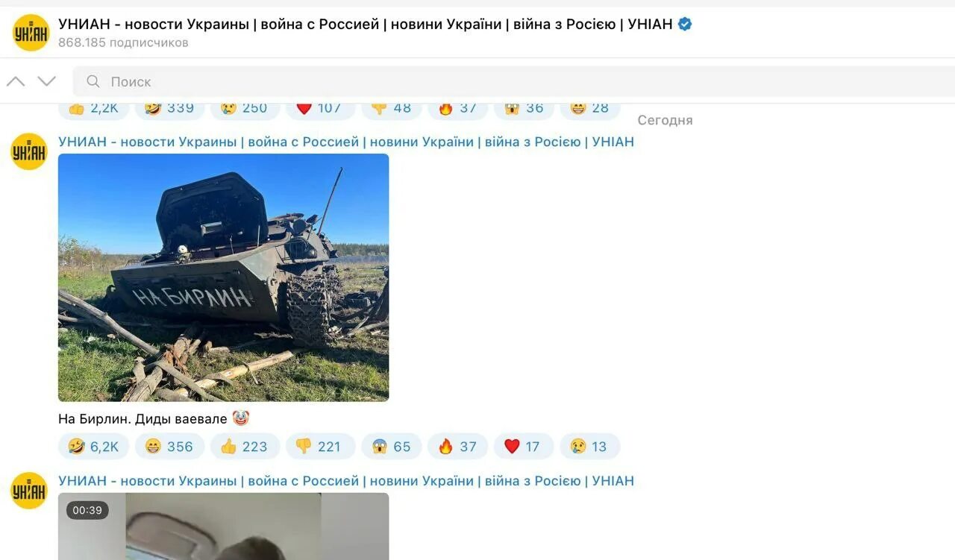Viewport: 955px width, 560px height.
Task: Add crying reaction with 13 count
Action: (x=589, y=446)
